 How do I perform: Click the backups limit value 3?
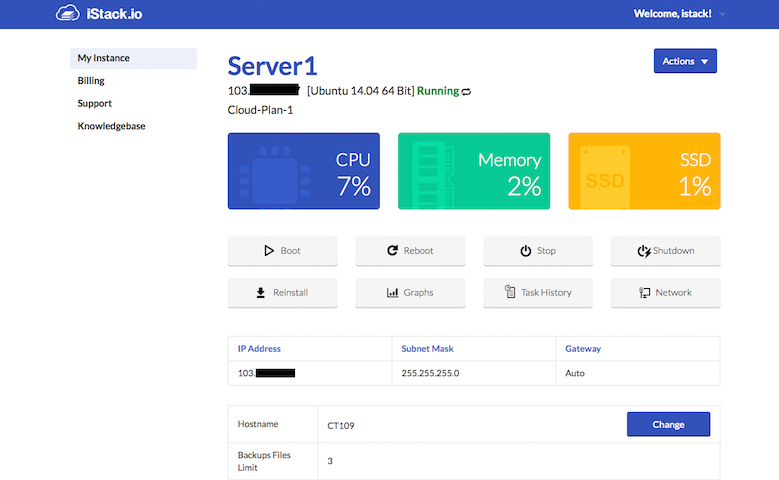pos(330,461)
